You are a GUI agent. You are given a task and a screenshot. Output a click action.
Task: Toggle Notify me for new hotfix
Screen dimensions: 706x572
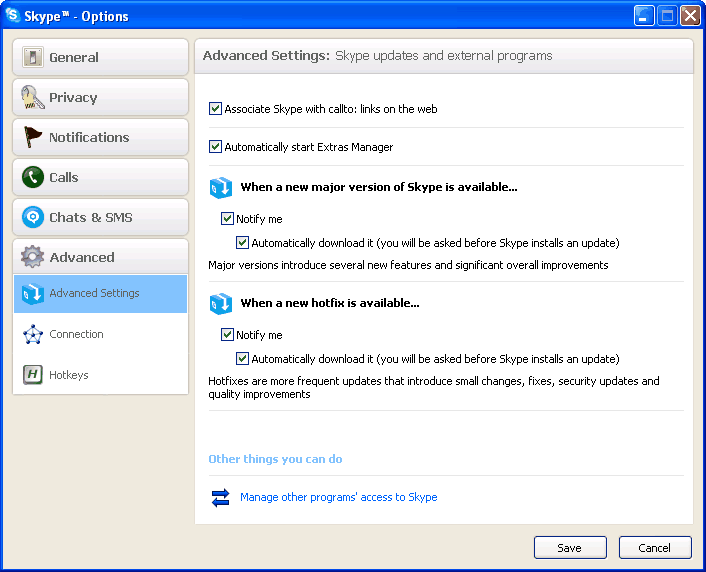tap(227, 335)
